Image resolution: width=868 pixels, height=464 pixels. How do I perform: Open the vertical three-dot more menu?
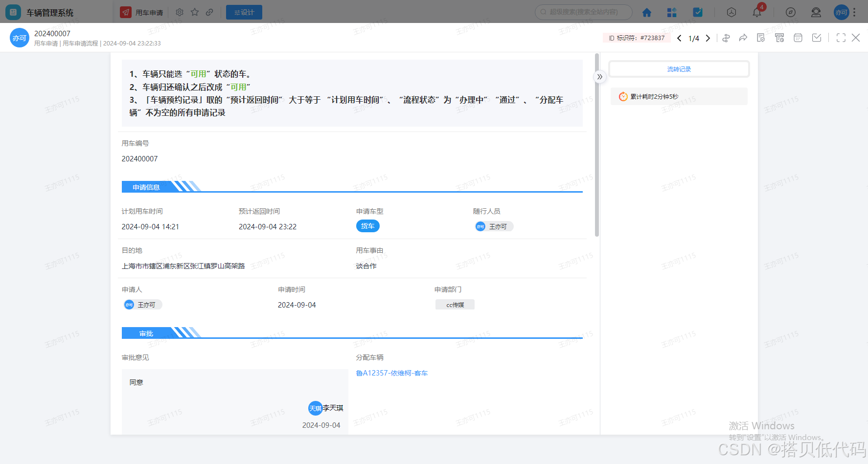click(854, 12)
